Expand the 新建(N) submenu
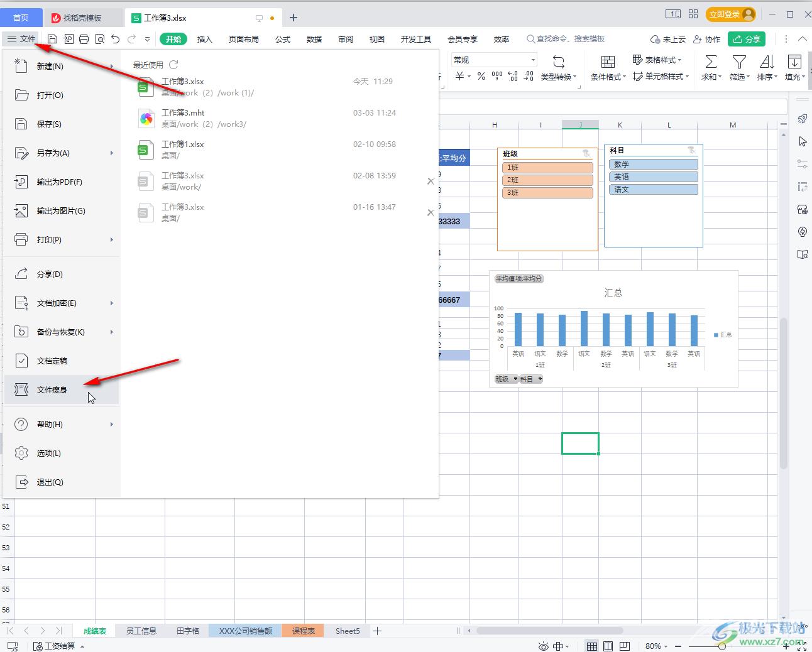This screenshot has height=652, width=812. coord(112,66)
